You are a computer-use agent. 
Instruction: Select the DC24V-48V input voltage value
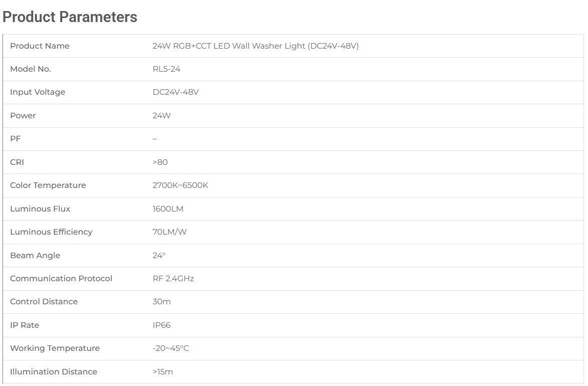click(x=175, y=92)
